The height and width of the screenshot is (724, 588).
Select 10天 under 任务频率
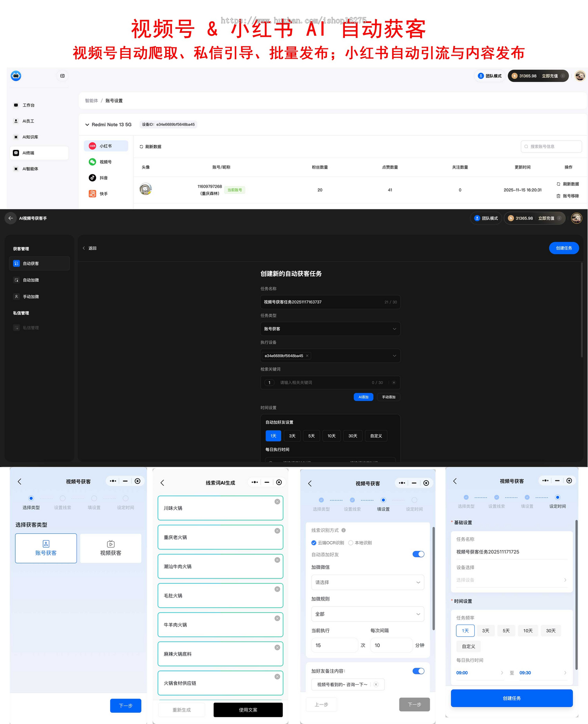528,631
